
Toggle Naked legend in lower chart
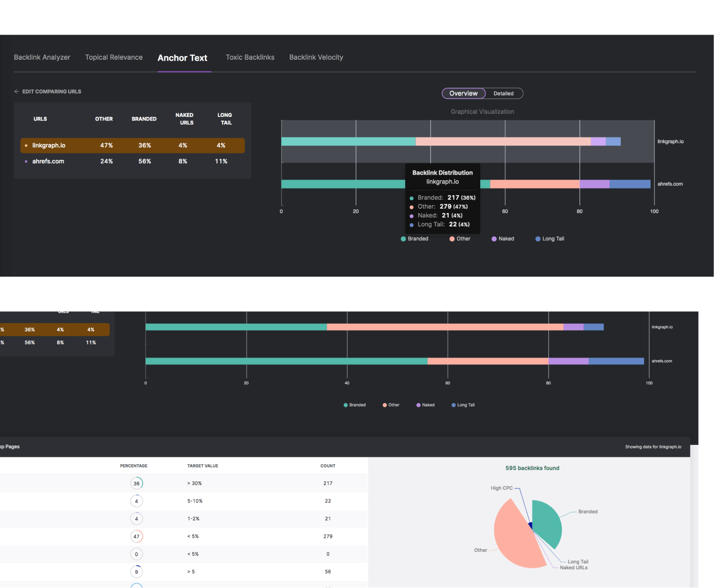point(426,405)
